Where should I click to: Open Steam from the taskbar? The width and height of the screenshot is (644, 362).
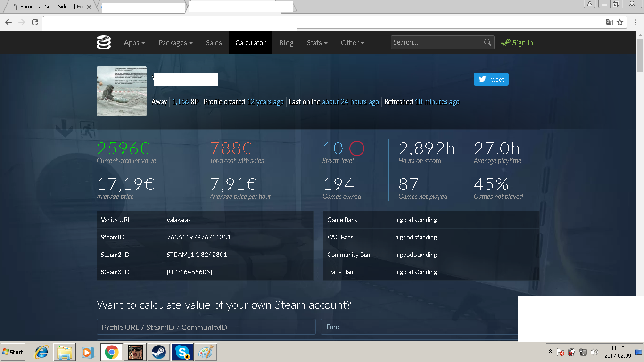click(x=158, y=352)
